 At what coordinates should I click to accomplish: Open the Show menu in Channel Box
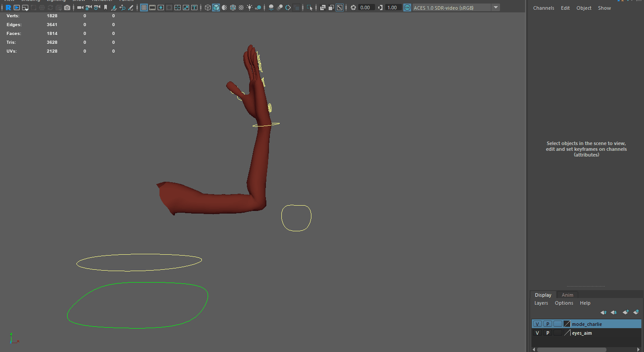click(604, 8)
